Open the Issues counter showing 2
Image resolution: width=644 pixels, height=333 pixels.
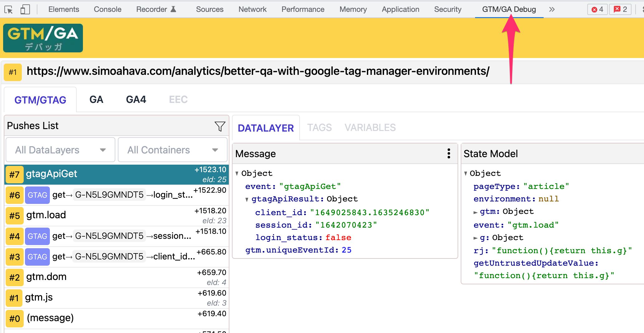(620, 9)
